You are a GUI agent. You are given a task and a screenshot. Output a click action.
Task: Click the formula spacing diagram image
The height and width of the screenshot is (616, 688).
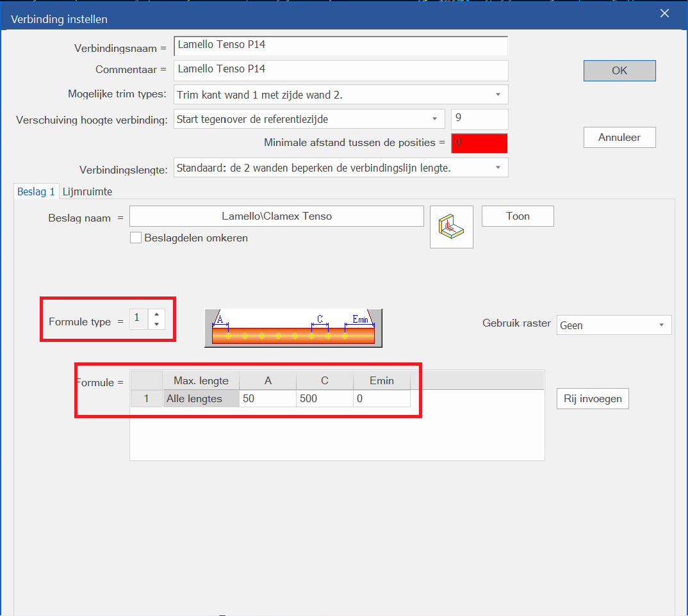pos(293,328)
